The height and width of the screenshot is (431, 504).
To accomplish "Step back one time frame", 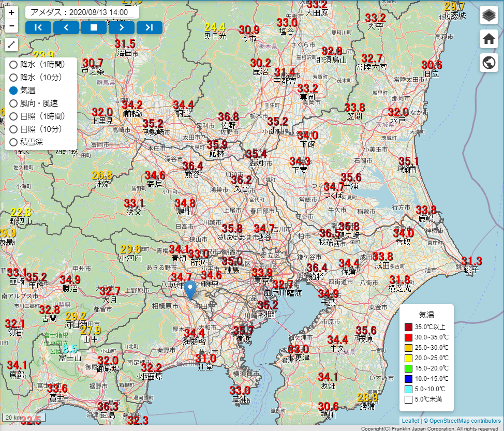I will [x=66, y=27].
